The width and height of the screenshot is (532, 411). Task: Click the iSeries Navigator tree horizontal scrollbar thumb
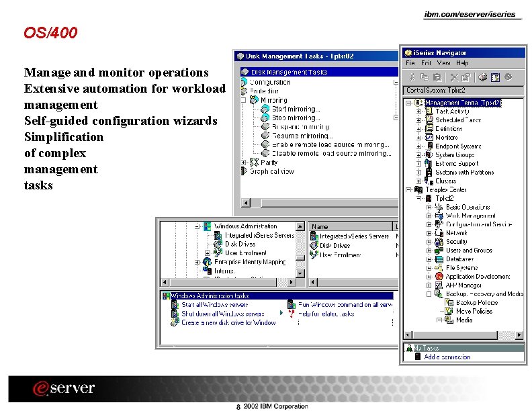(455, 335)
